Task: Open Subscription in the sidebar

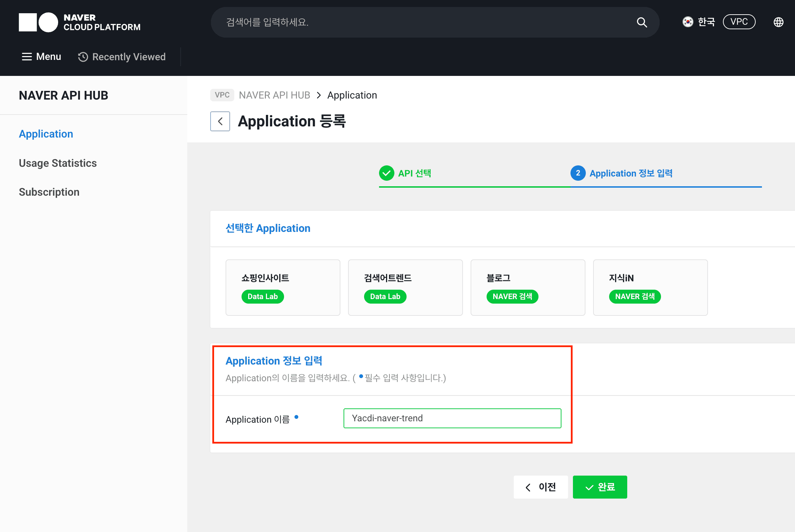Action: tap(49, 192)
